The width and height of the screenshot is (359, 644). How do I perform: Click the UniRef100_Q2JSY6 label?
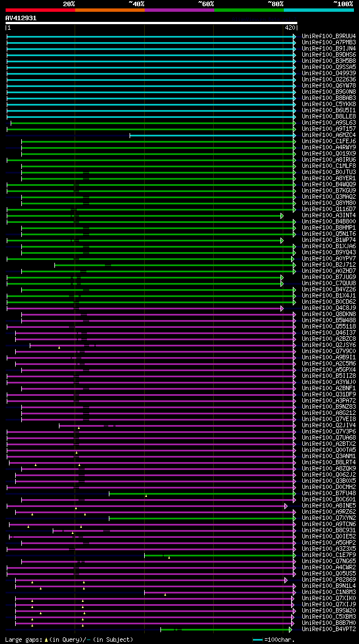coord(329,345)
